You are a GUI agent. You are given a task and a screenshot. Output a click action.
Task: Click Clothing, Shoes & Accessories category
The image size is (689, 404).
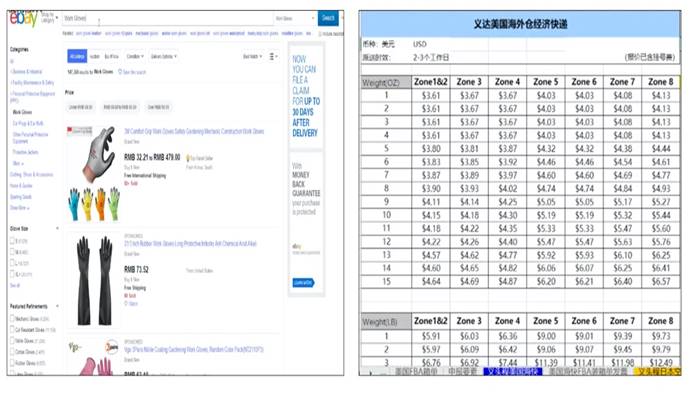tap(32, 175)
